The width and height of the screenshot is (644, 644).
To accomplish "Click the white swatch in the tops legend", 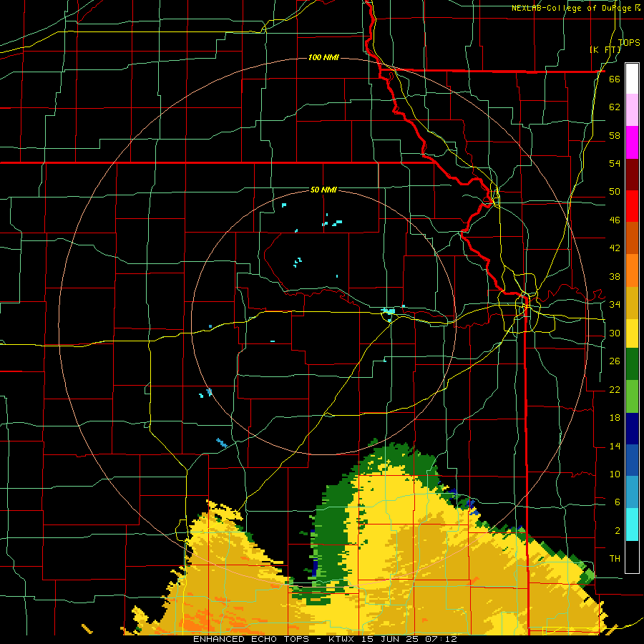I will coord(632,79).
